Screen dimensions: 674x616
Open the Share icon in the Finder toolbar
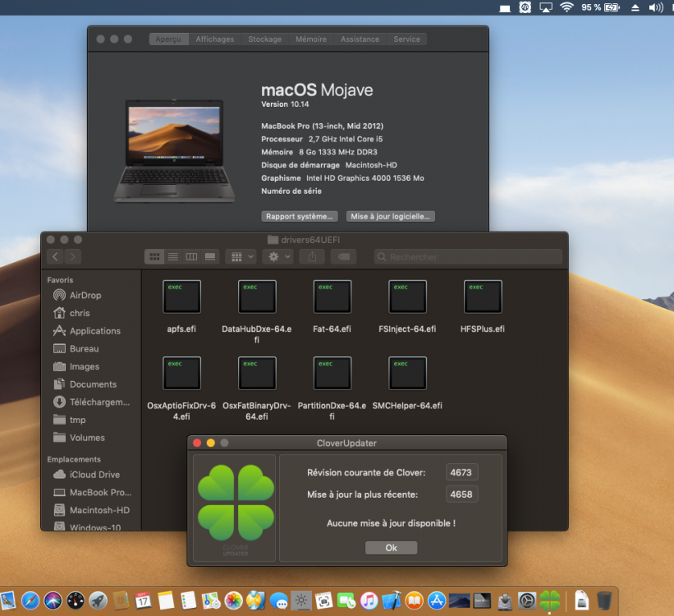point(313,257)
